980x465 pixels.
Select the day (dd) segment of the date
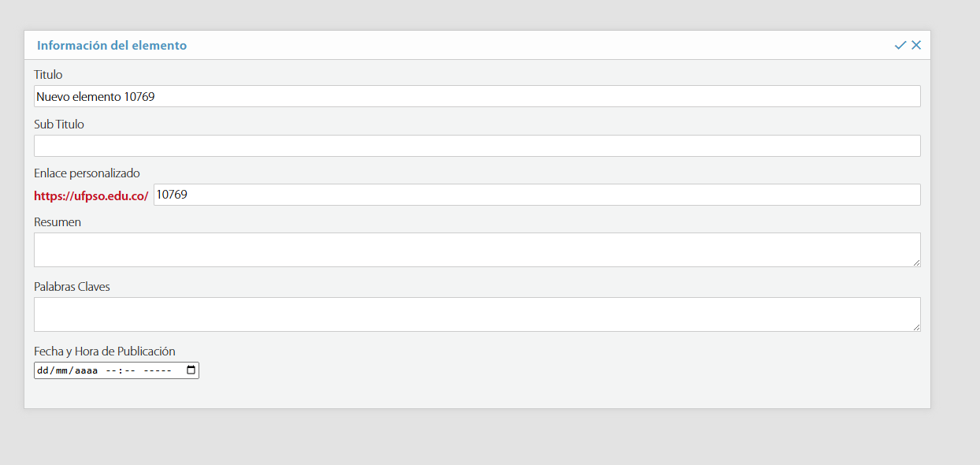click(x=43, y=370)
